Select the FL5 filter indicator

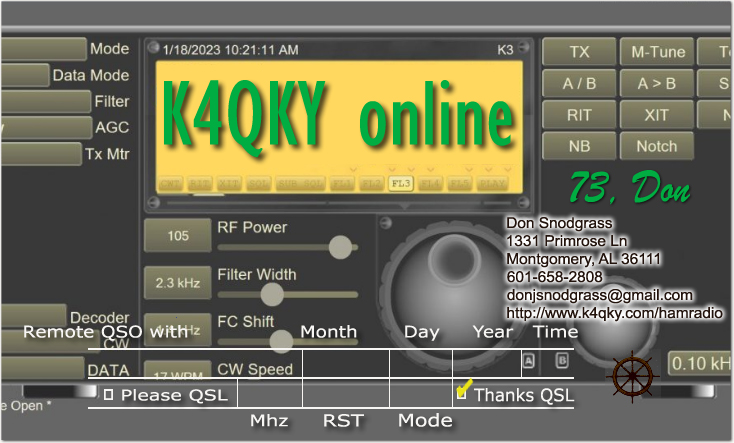coord(459,183)
